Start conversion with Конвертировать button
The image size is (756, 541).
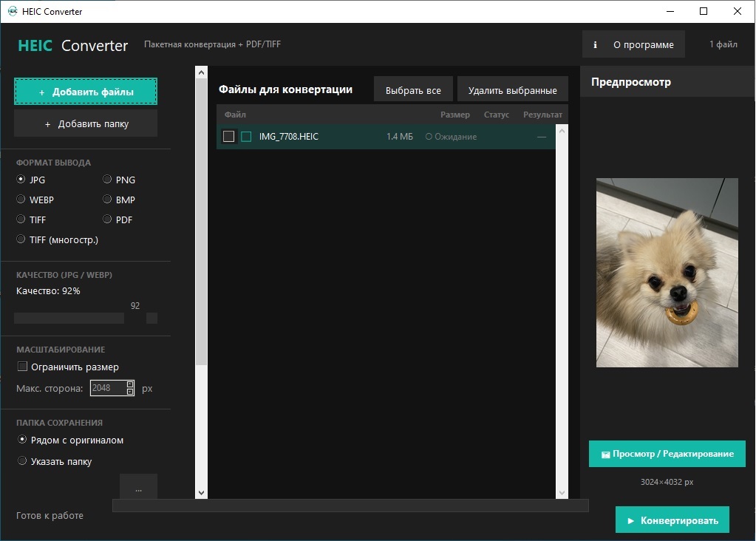(672, 520)
